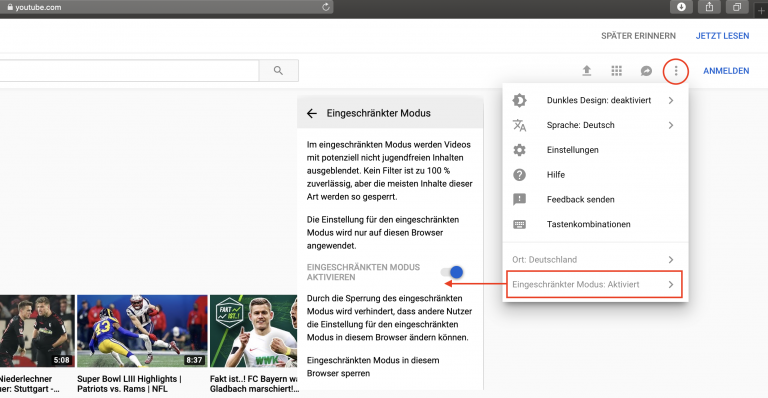Image resolution: width=768 pixels, height=398 pixels.
Task: Click the YouTube search input field
Action: point(128,70)
